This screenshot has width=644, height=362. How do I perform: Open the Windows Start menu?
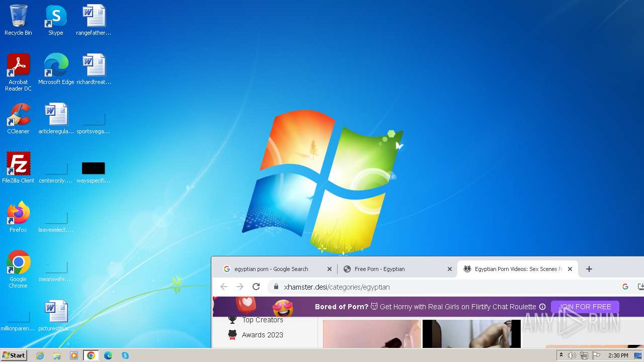click(14, 355)
